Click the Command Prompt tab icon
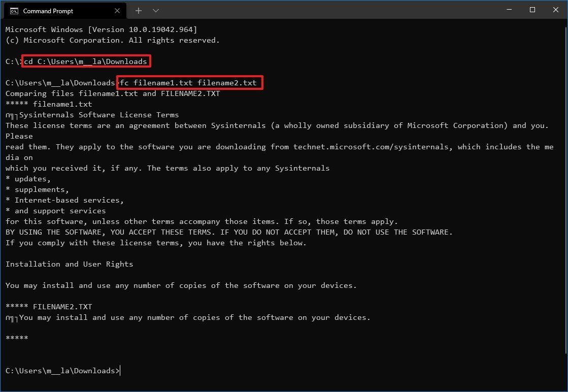Viewport: 568px width, 392px height. click(x=14, y=11)
